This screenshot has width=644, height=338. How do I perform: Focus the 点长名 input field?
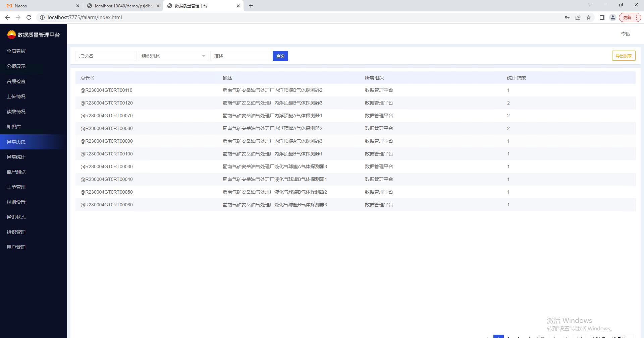(x=106, y=56)
